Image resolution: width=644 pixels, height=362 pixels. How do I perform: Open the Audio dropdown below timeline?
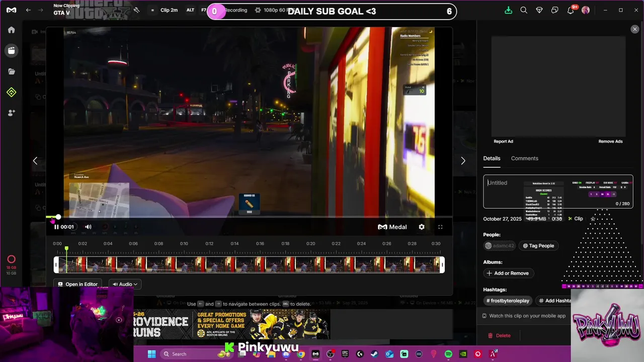(125, 284)
